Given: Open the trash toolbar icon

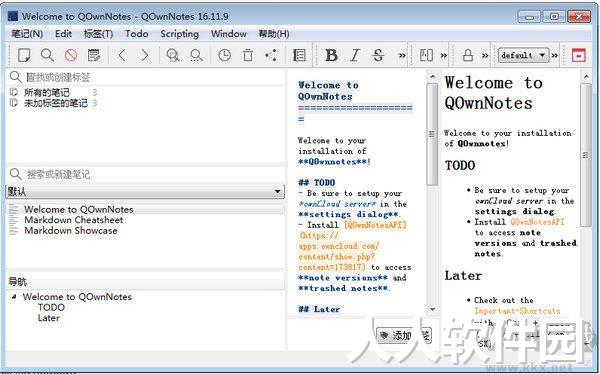Looking at the screenshot, I should point(248,56).
